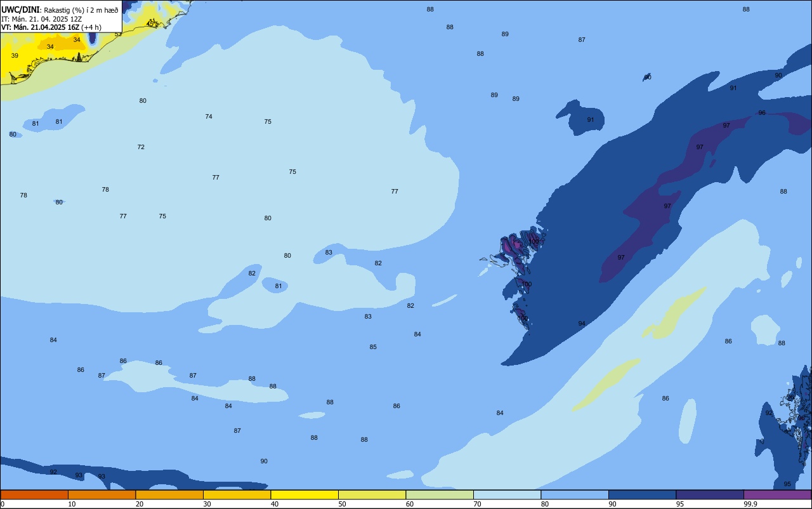
Task: Click the legend scale label 50
Action: (342, 504)
